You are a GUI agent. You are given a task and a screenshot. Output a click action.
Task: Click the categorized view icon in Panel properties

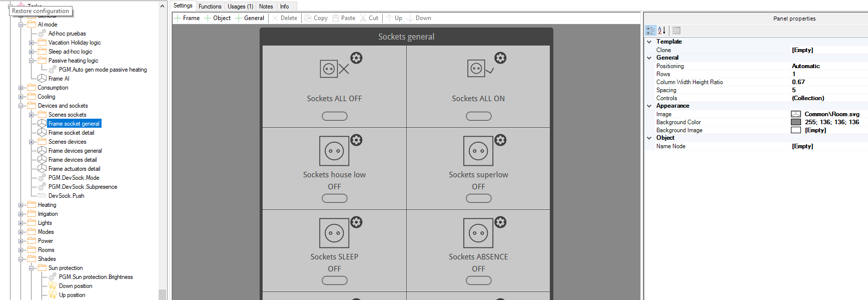coord(650,31)
